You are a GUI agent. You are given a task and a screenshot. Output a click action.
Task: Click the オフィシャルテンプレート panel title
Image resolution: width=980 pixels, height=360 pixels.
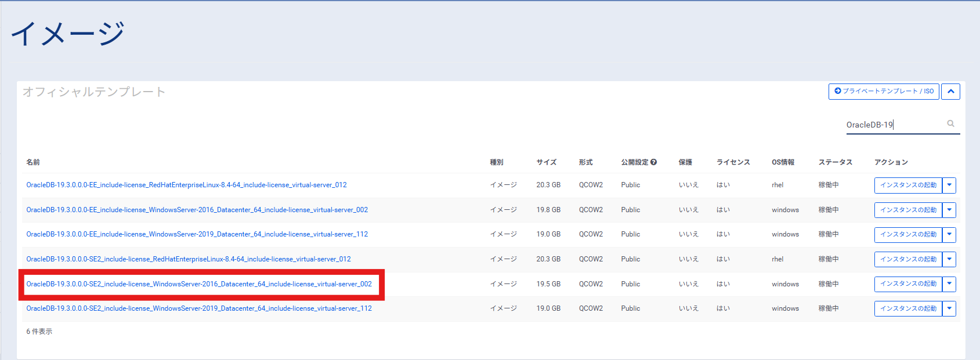tap(94, 92)
